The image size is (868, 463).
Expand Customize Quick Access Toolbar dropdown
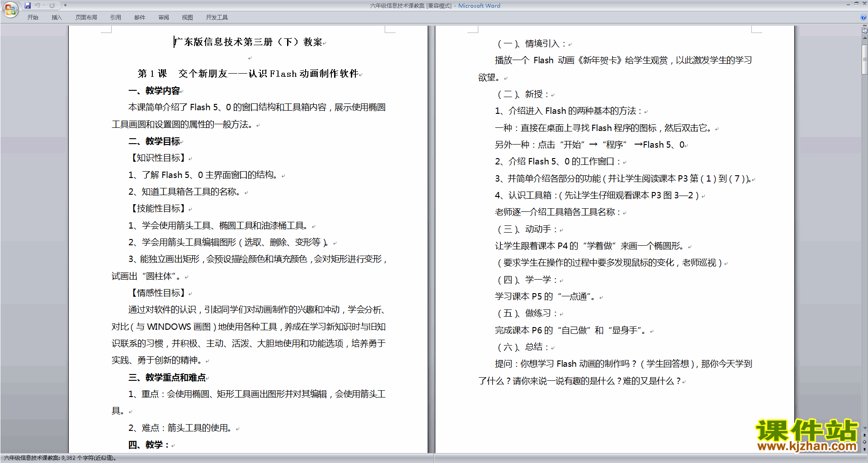coord(65,5)
